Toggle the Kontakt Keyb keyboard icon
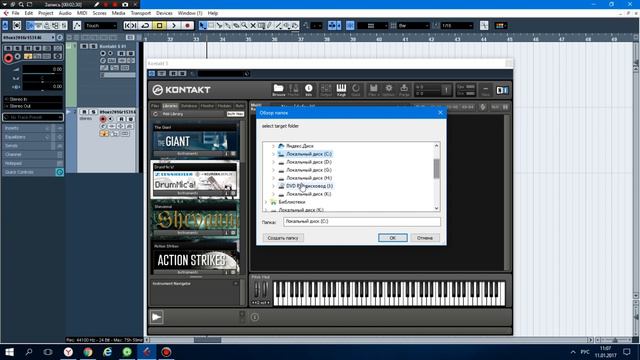The width and height of the screenshot is (640, 360). click(341, 89)
